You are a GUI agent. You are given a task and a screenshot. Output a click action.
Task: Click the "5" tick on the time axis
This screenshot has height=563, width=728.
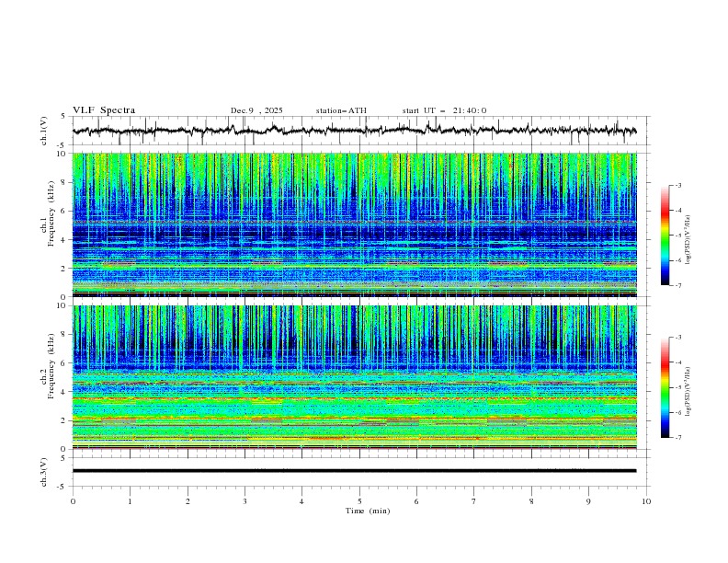359,501
